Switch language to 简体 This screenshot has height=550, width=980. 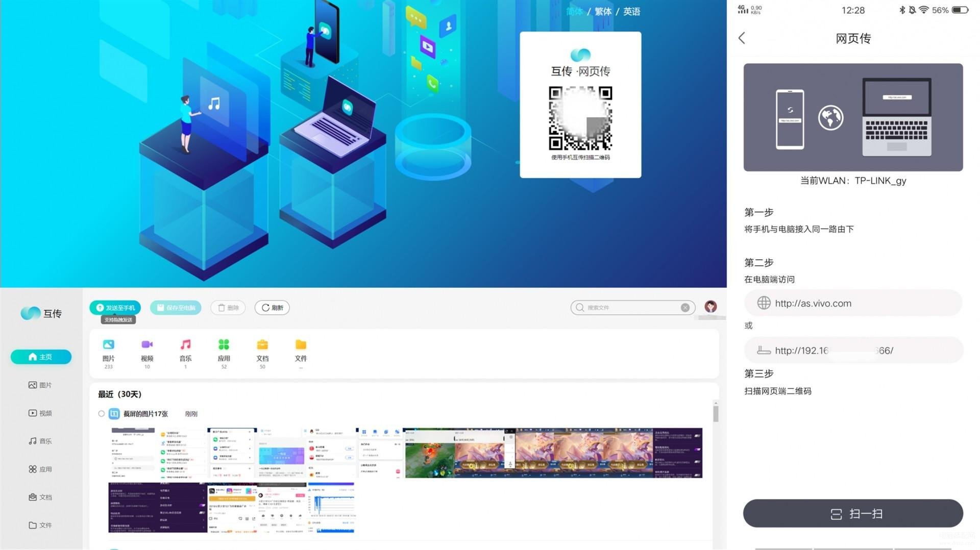(575, 11)
